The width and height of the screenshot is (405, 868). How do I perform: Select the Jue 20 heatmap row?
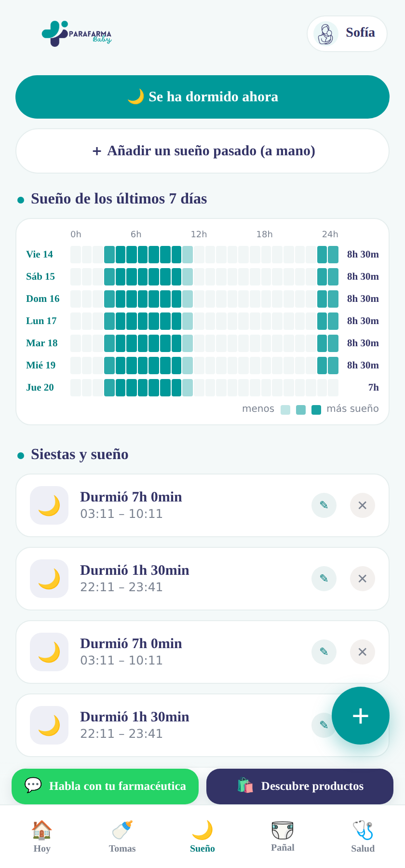coord(202,388)
